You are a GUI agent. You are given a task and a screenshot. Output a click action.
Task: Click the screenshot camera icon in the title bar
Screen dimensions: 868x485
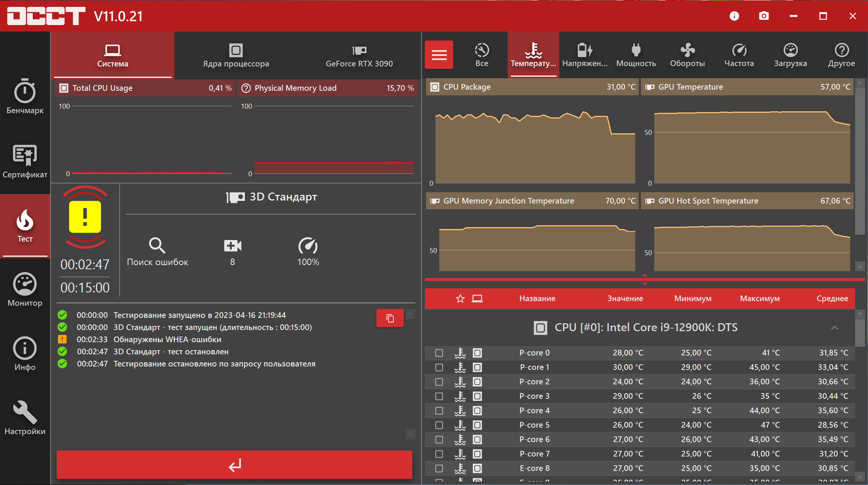tap(764, 16)
